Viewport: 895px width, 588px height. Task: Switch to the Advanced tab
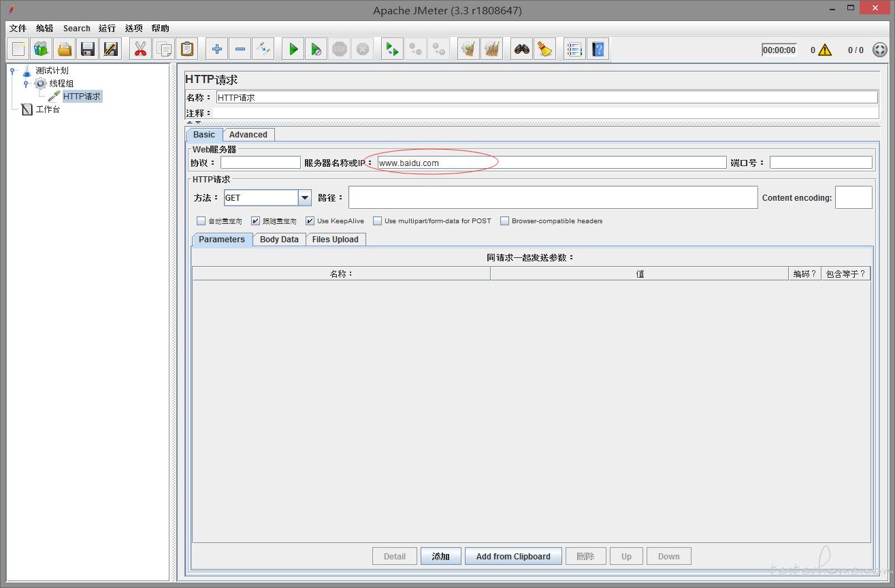[248, 135]
